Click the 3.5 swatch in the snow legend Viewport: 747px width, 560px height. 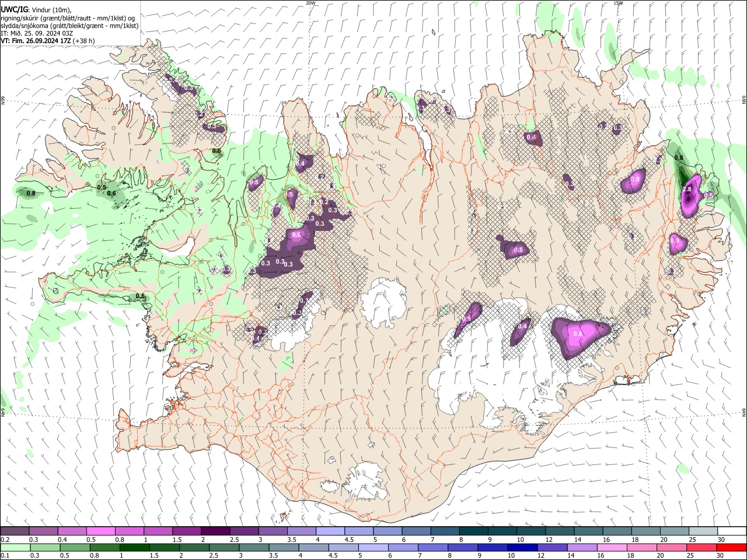301,531
